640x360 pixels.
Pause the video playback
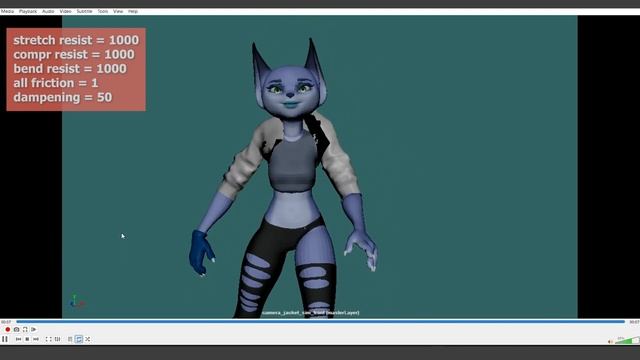tap(5, 339)
